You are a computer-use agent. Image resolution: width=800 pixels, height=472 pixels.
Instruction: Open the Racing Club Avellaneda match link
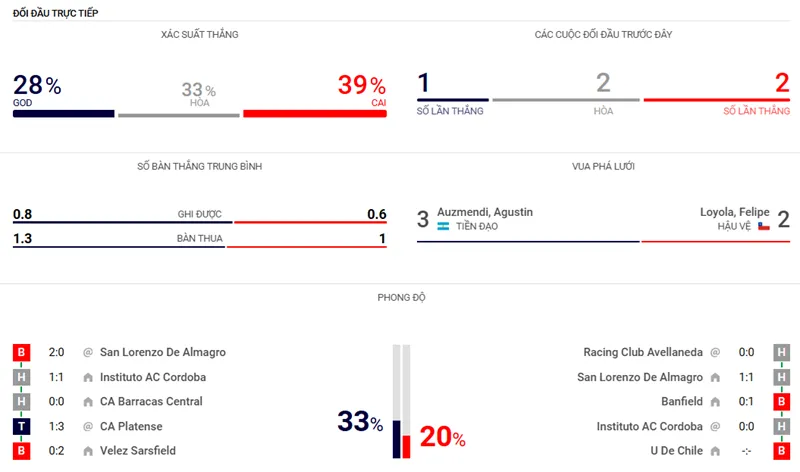643,353
